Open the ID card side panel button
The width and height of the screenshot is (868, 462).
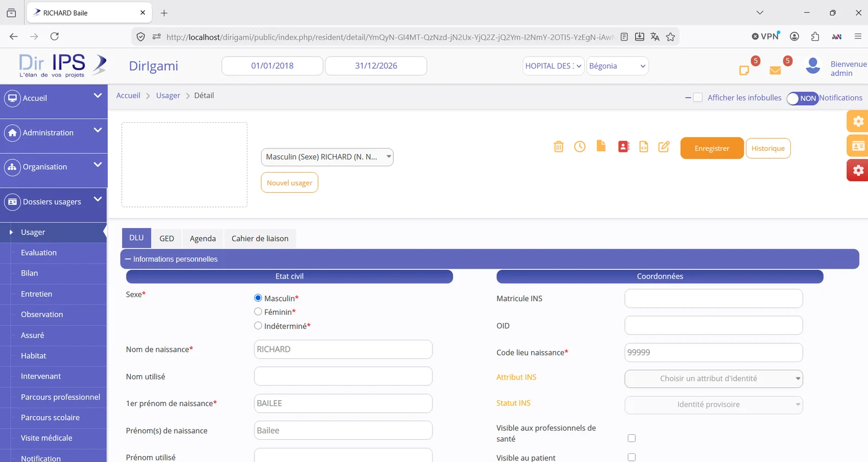point(858,145)
